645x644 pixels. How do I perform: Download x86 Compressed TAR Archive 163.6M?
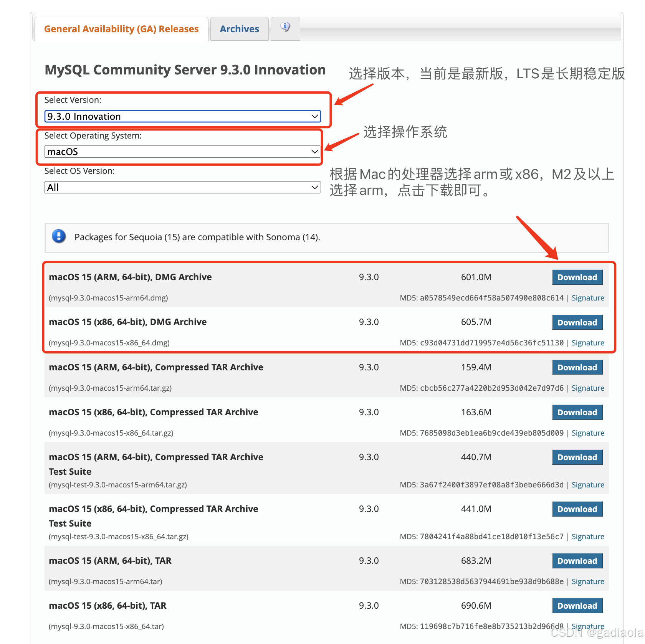coord(577,412)
